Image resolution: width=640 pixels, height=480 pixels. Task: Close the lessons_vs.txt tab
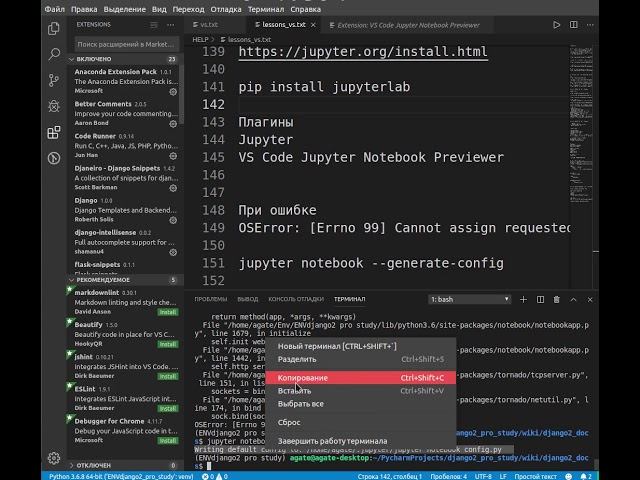(313, 25)
